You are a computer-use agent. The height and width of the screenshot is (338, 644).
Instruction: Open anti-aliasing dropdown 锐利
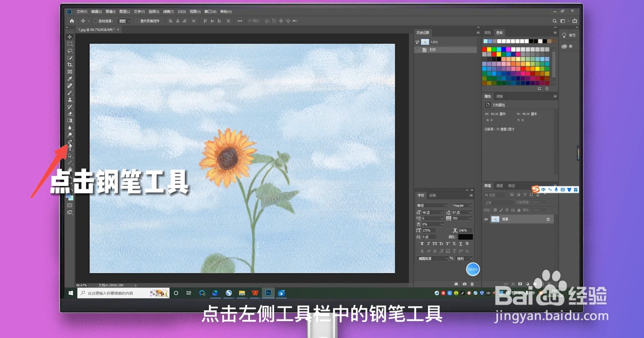[x=464, y=259]
